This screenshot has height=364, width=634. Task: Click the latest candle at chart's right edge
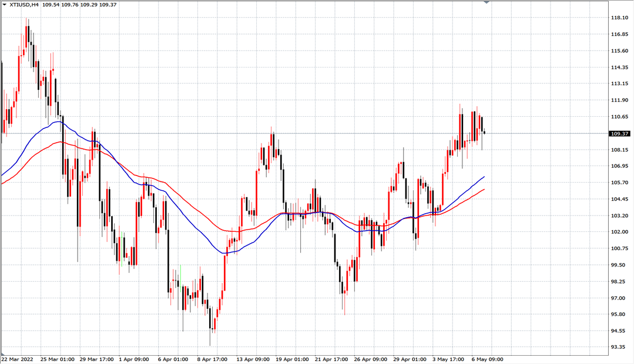coord(484,133)
